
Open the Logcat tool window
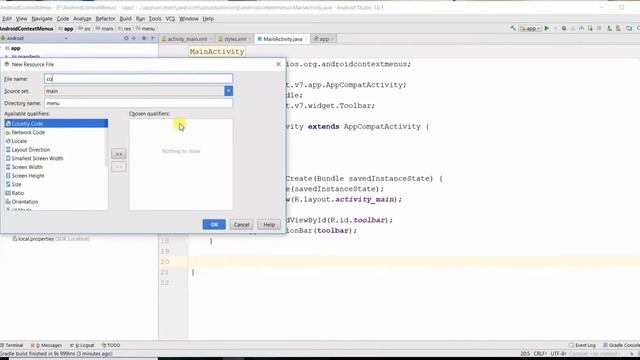pyautogui.click(x=82, y=345)
